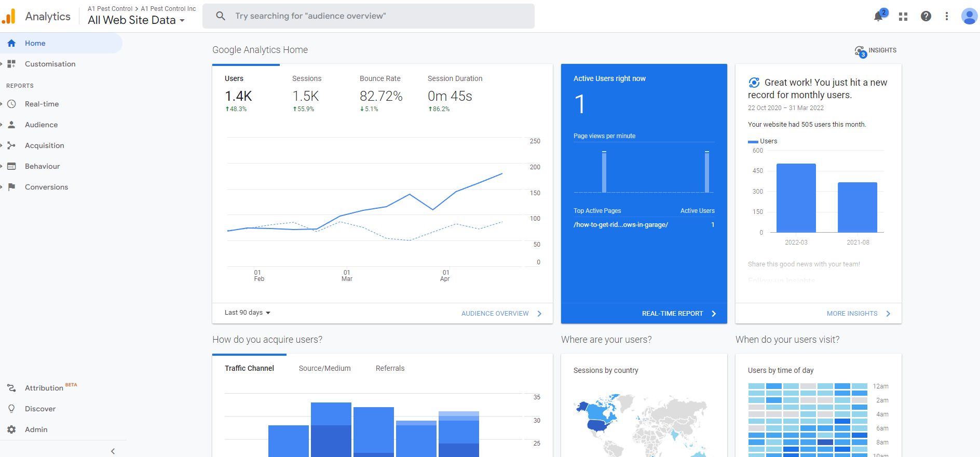This screenshot has height=457, width=980.
Task: Collapse the left sidebar with the arrow
Action: click(x=113, y=451)
